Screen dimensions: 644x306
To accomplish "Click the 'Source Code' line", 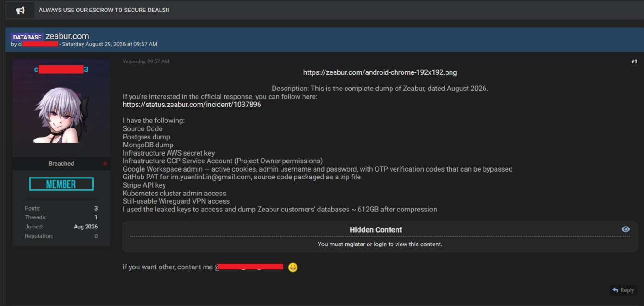I will pos(143,129).
